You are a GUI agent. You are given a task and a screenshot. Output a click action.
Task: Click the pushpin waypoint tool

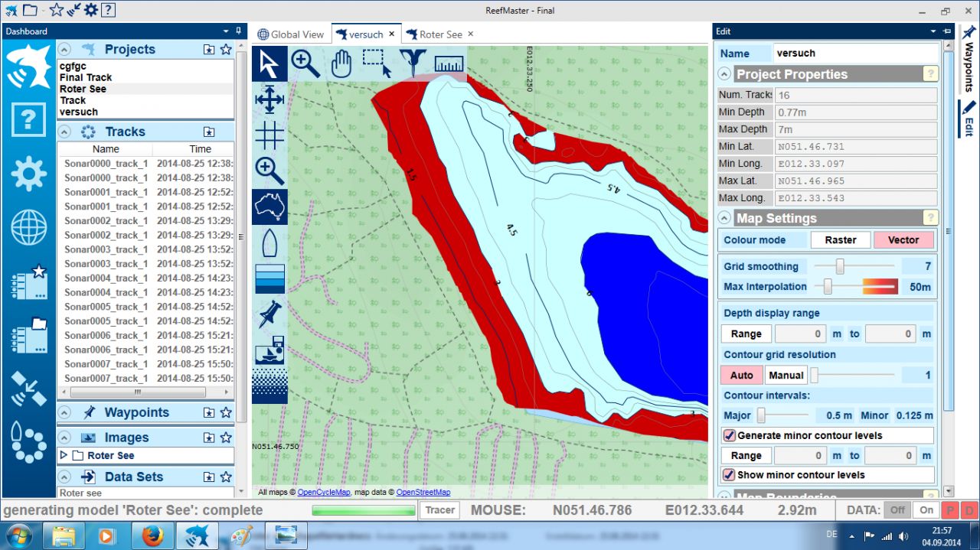click(269, 314)
